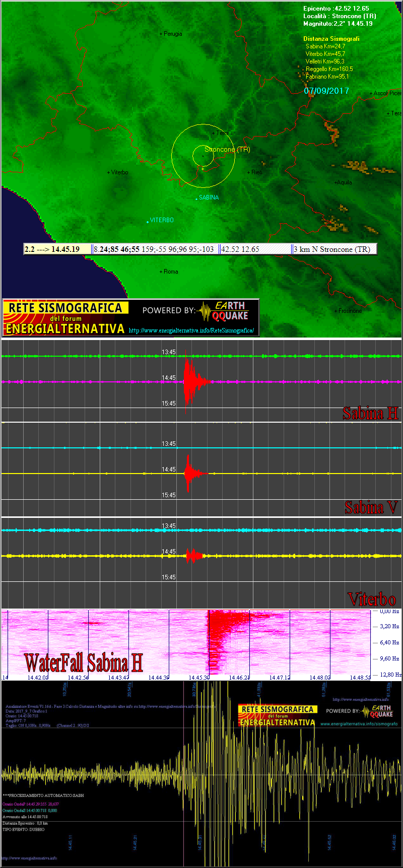The width and height of the screenshot is (403, 868).
Task: Click the WaterFall Sabina H label
Action: [84, 663]
